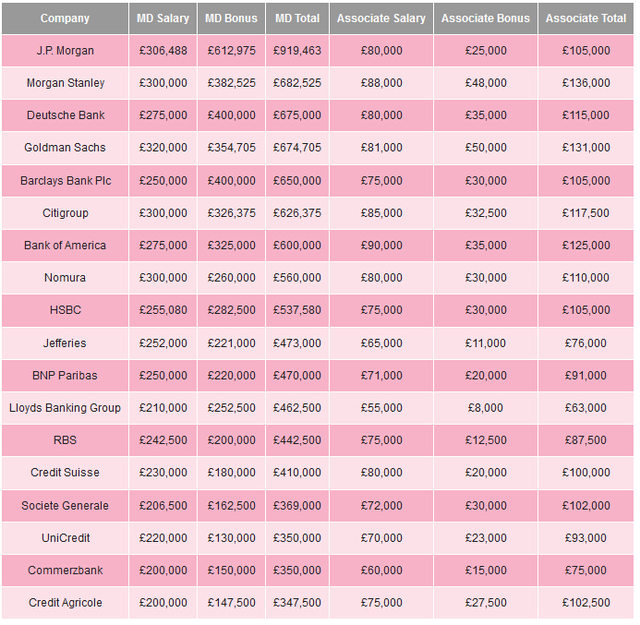Viewport: 640px width, 625px height.
Task: Click BNP Paribas Associate Total £91,000
Action: click(586, 376)
